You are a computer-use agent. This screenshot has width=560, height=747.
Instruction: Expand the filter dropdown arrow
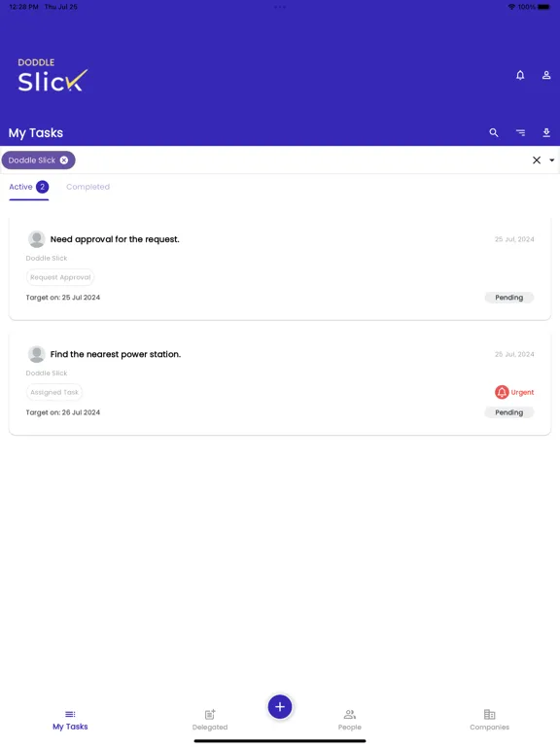point(551,160)
